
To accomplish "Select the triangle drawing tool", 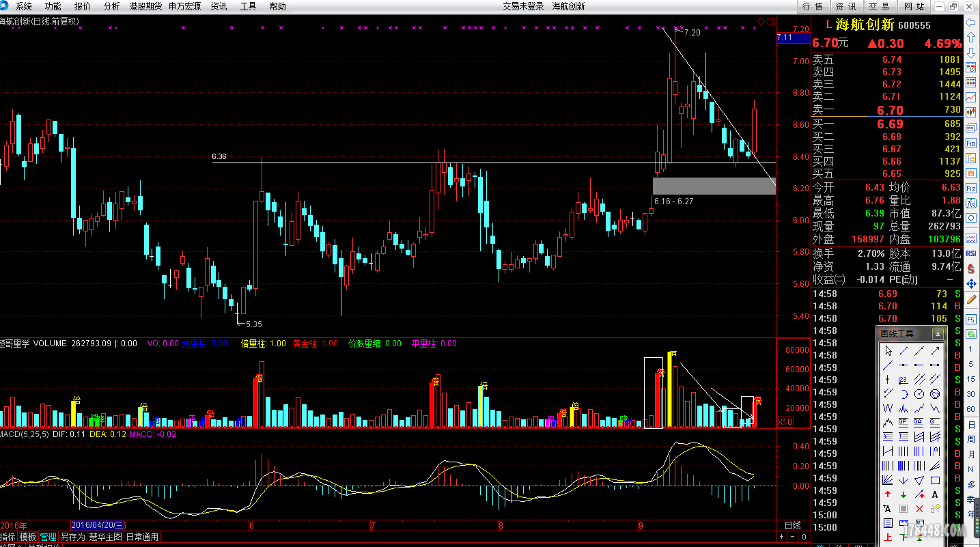I will pyautogui.click(x=919, y=480).
